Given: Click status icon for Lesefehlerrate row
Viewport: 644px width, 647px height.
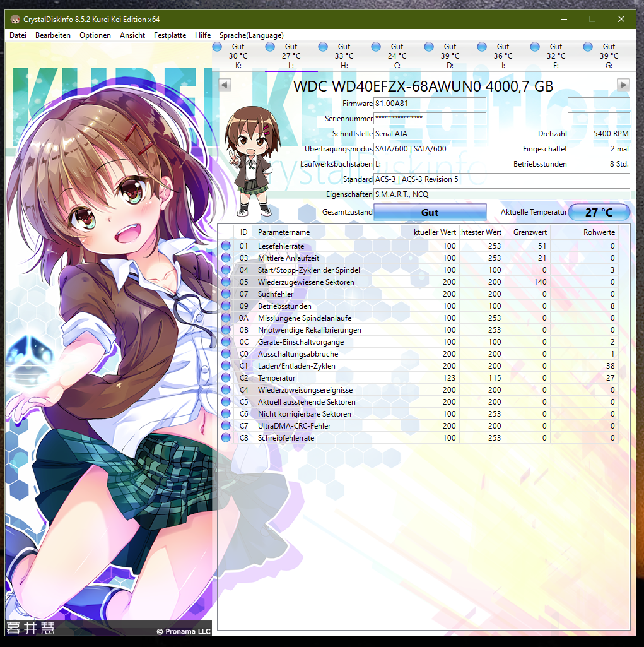Looking at the screenshot, I should coord(226,246).
